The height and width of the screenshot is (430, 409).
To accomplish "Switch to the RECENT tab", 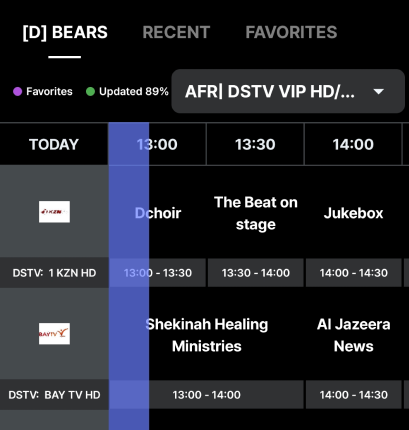I will 176,32.
